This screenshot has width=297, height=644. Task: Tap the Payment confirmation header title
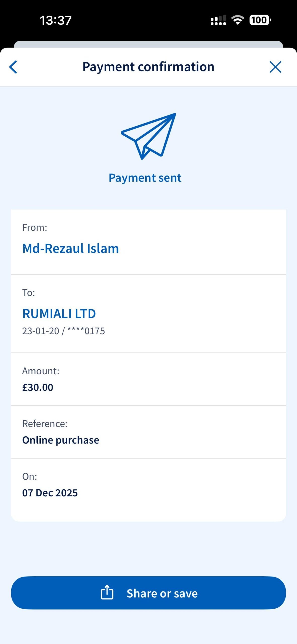(148, 67)
